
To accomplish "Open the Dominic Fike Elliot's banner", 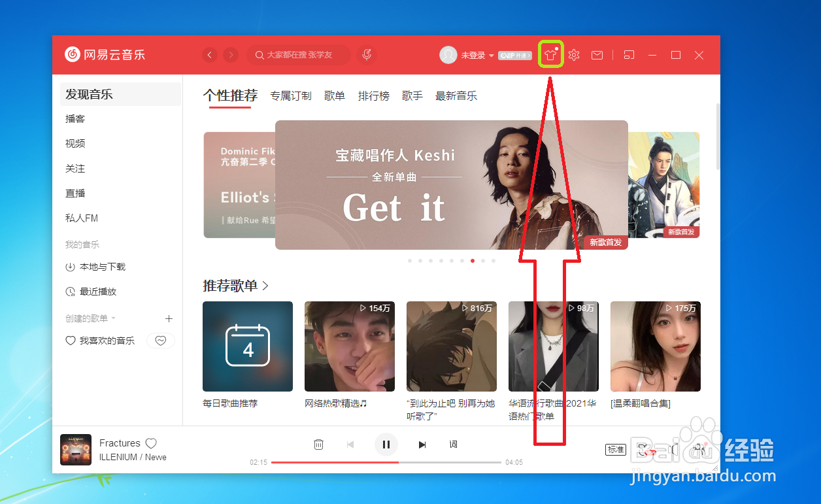I will pyautogui.click(x=239, y=185).
